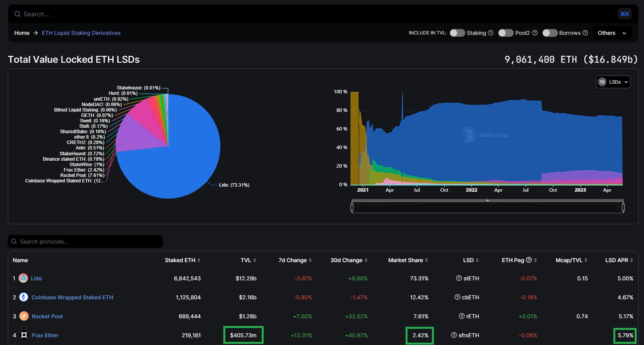Viewport: 644px width, 345px height.
Task: Click Coinbase TVL value $2.16b
Action: coord(248,297)
